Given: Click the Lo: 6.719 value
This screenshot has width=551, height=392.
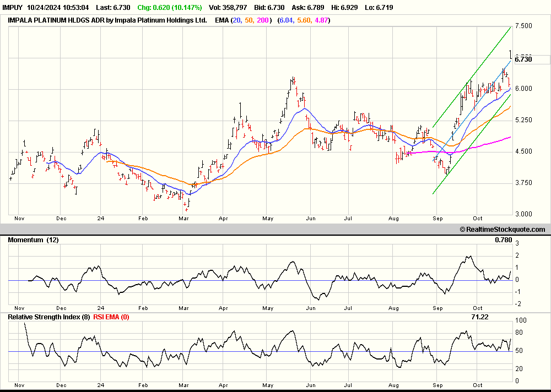Looking at the screenshot, I should click(379, 7).
